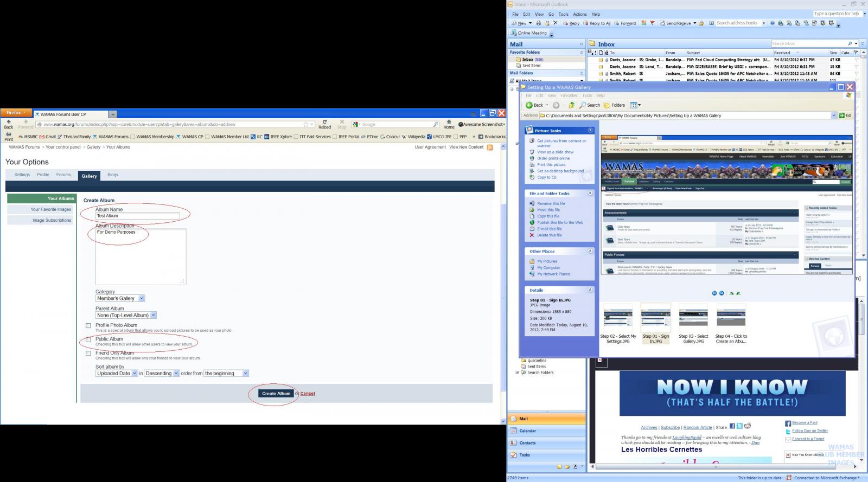868x482 pixels.
Task: Open the Category Member's Gallery dropdown
Action: (x=120, y=298)
